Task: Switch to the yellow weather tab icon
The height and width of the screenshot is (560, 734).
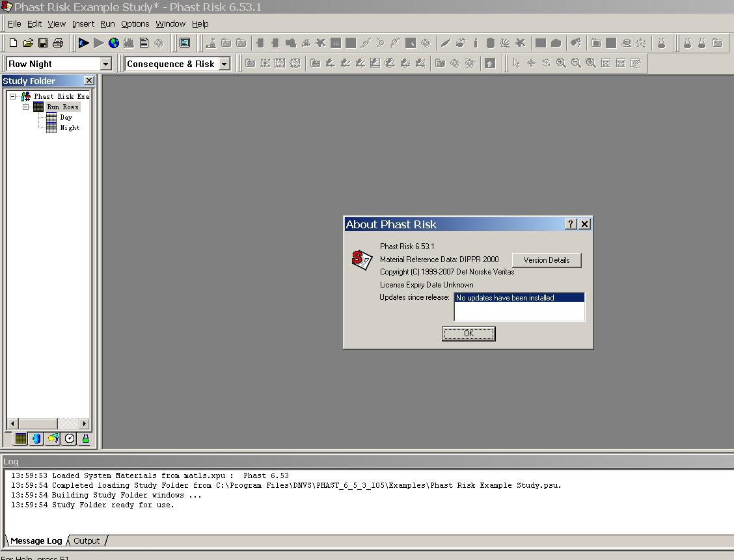Action: 53,438
